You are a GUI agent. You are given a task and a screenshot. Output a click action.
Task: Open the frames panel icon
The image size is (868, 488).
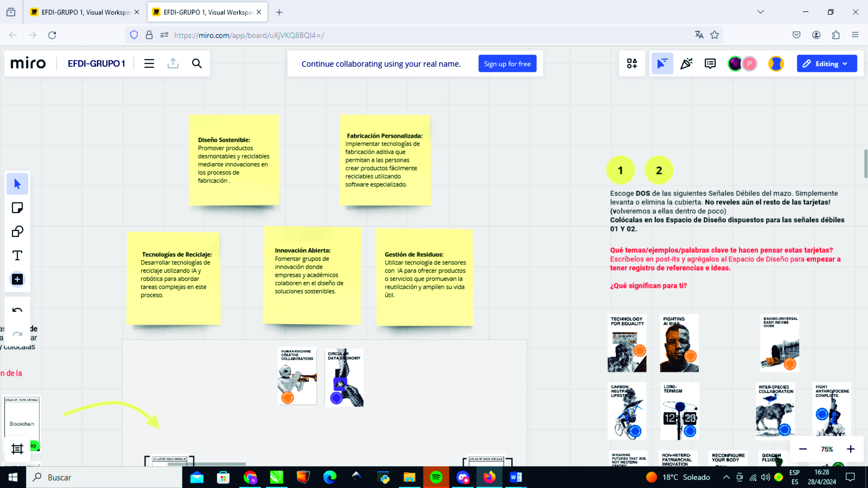17,449
